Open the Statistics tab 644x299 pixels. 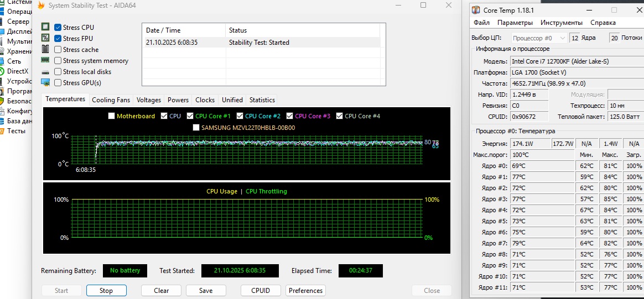point(262,99)
